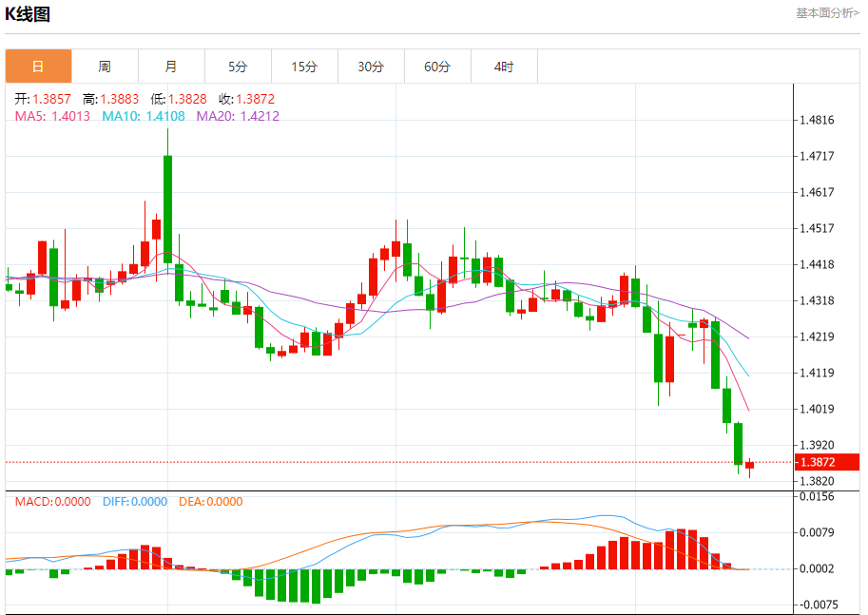The height and width of the screenshot is (615, 868).
Task: Click the red 1.3872 current price tag
Action: (x=827, y=462)
